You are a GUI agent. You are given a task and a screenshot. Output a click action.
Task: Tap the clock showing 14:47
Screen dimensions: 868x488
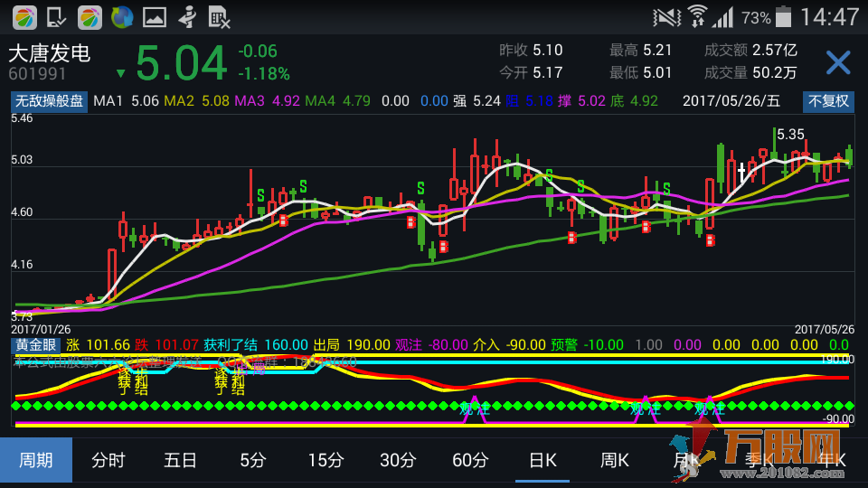point(829,17)
